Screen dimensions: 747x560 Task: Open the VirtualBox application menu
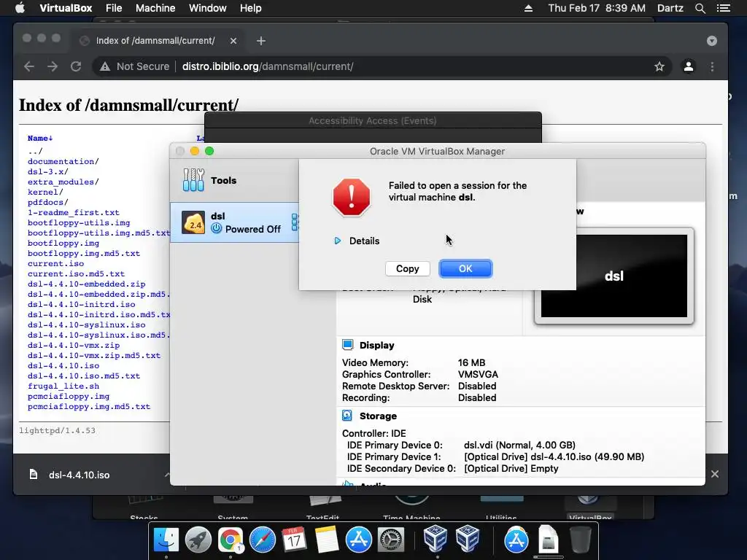(66, 8)
